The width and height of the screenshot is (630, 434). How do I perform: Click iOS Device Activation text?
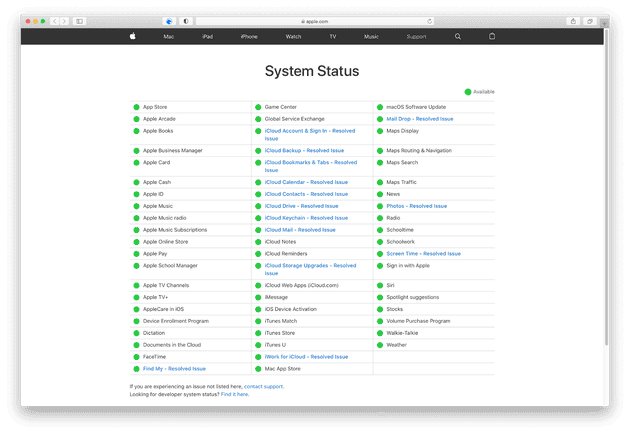(x=290, y=309)
